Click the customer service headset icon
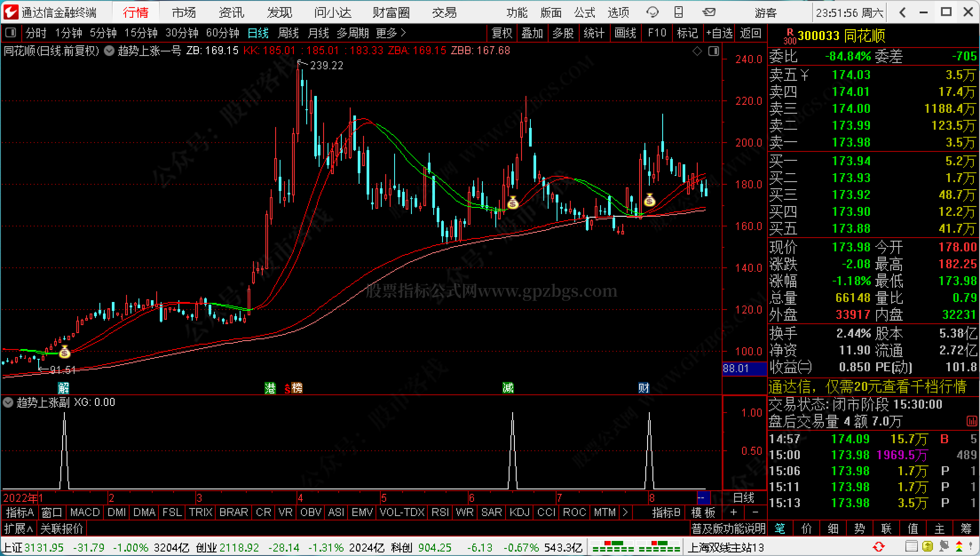Viewport: 980px width, 556px height. pyautogui.click(x=652, y=12)
